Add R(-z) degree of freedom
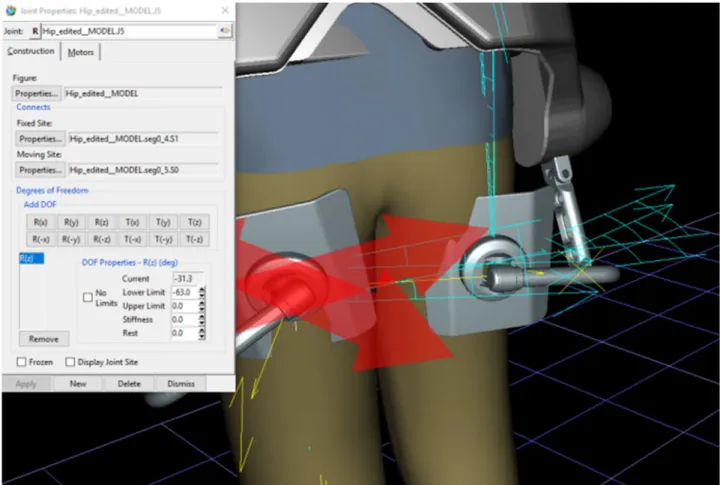This screenshot has width=726, height=485. (102, 239)
